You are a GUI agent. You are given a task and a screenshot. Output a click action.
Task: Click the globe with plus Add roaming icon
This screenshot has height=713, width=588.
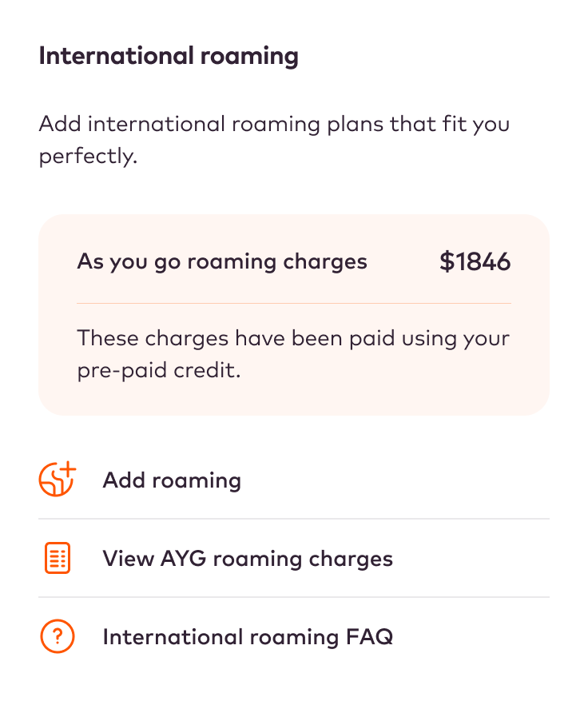56,480
